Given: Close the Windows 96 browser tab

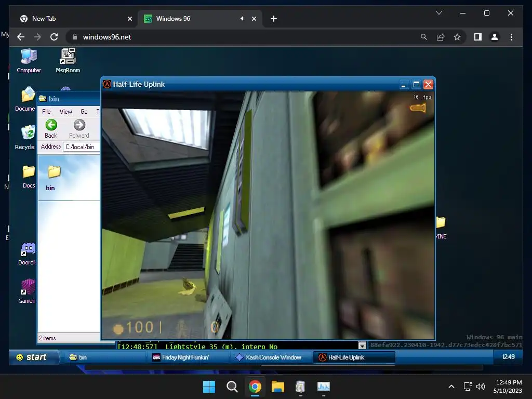Looking at the screenshot, I should (254, 19).
